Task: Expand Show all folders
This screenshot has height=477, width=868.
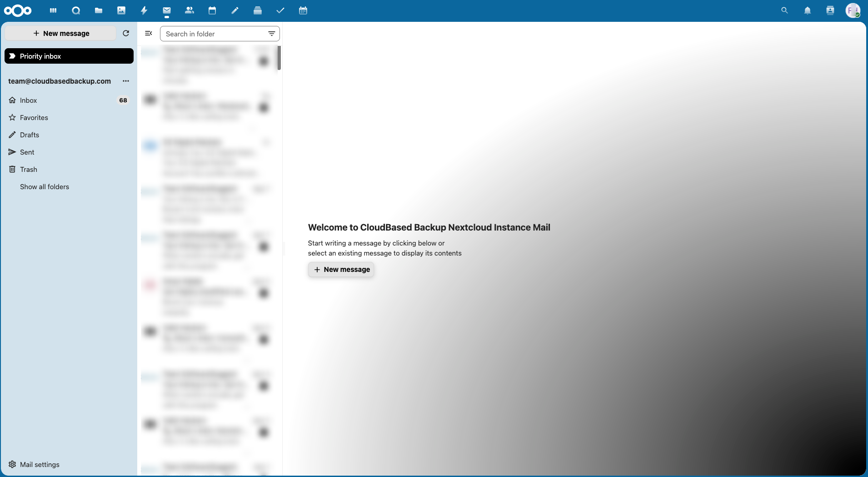Action: click(45, 186)
